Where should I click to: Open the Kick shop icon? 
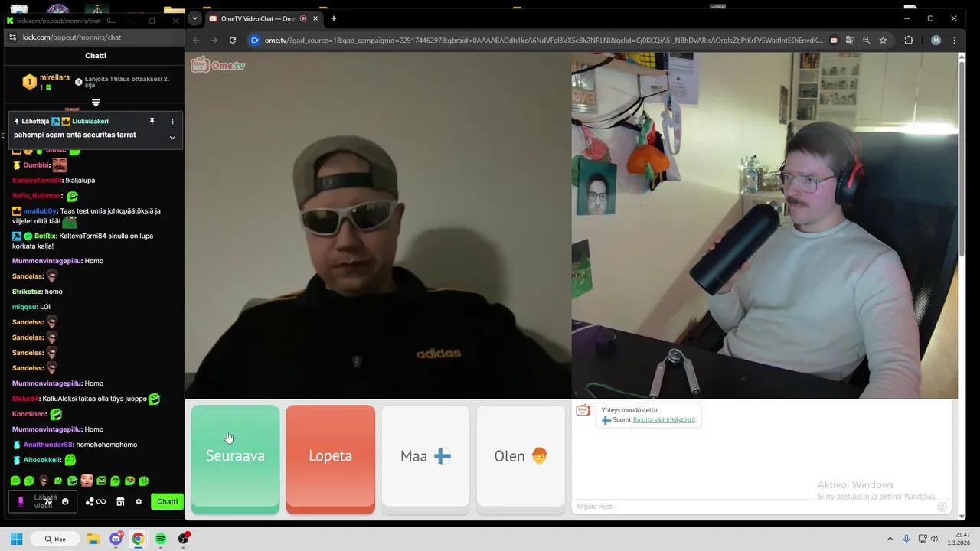[x=120, y=502]
